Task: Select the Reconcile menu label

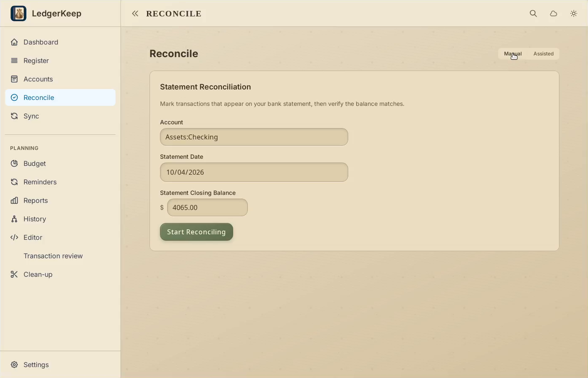Action: click(x=39, y=97)
